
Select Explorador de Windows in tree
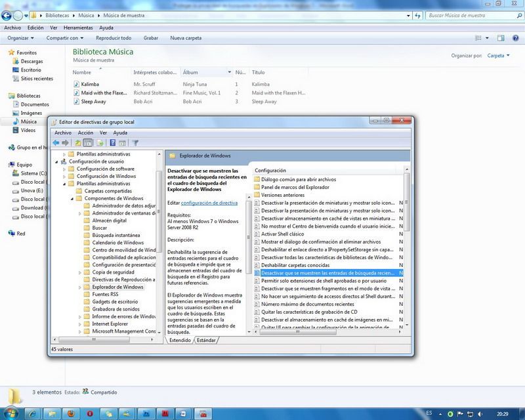pyautogui.click(x=117, y=287)
